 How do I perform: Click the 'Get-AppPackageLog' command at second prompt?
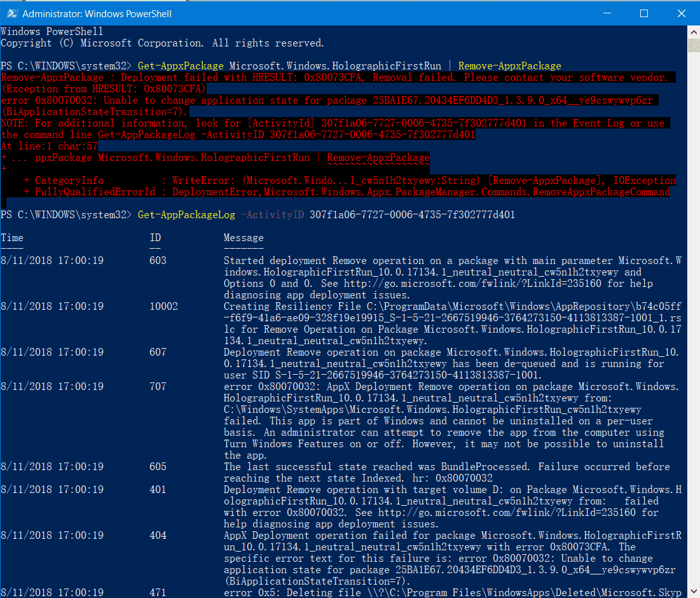(186, 215)
